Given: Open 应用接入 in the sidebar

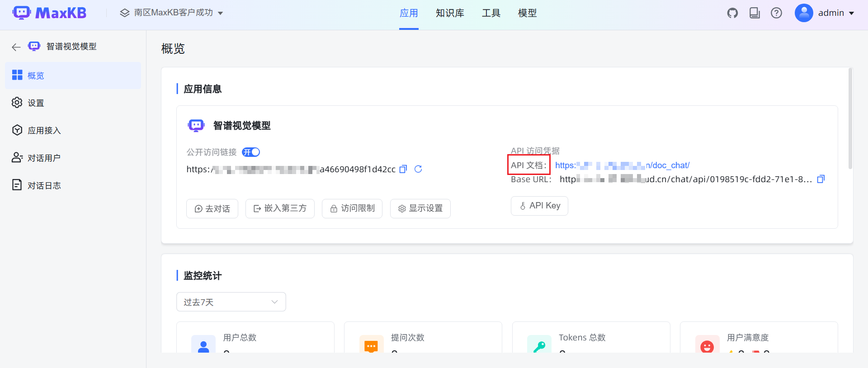Looking at the screenshot, I should [73, 130].
